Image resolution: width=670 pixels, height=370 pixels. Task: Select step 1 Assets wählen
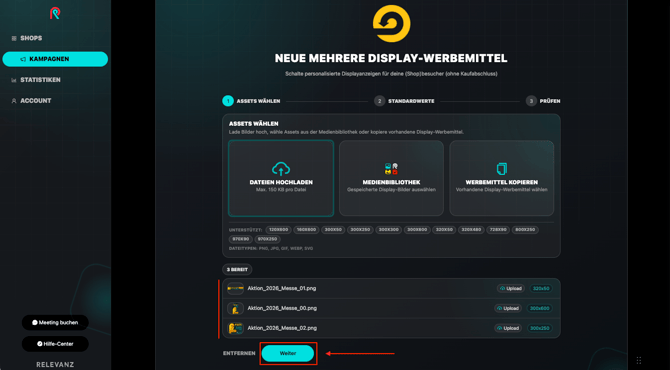click(251, 101)
